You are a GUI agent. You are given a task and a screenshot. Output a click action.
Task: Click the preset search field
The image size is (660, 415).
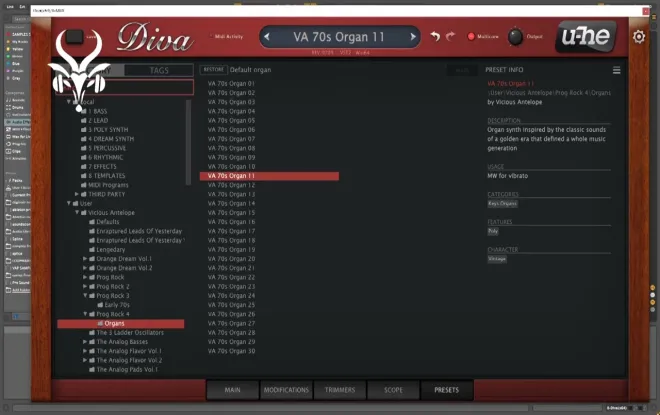pos(125,88)
